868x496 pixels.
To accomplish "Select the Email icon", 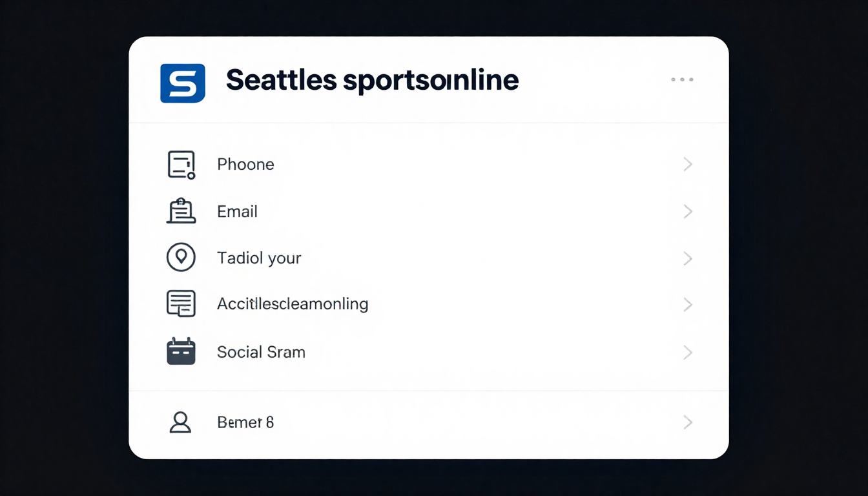I will click(181, 211).
